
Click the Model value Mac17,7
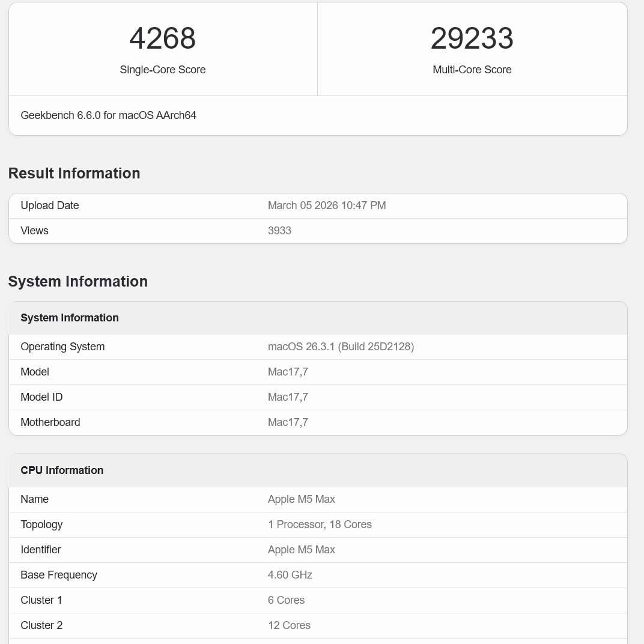(288, 372)
